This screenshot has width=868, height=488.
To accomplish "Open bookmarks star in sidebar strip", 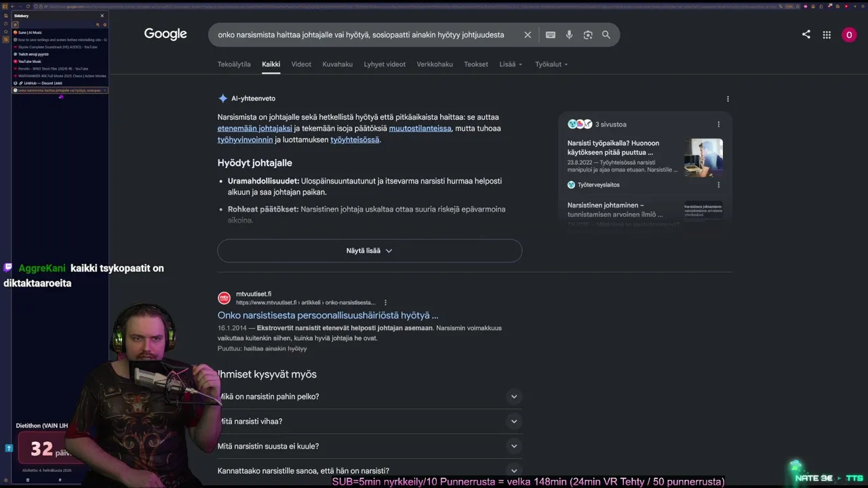I will tap(5, 32).
